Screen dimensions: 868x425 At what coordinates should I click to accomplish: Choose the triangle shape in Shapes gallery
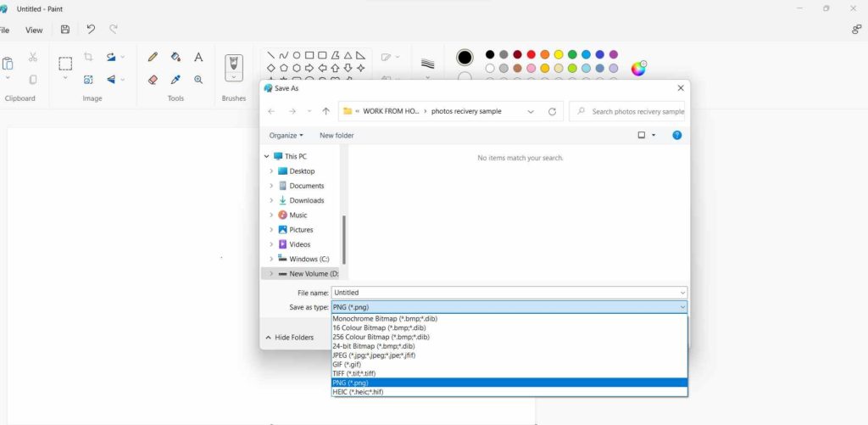[348, 55]
